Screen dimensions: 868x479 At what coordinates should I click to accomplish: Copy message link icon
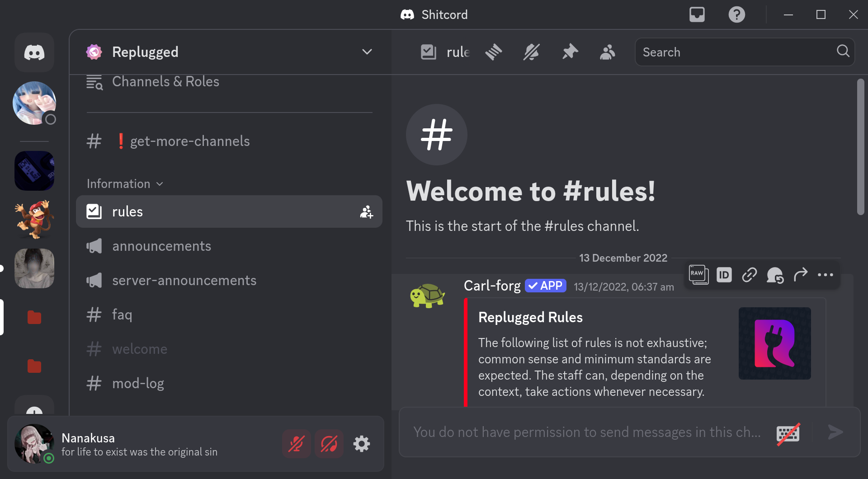pyautogui.click(x=750, y=275)
